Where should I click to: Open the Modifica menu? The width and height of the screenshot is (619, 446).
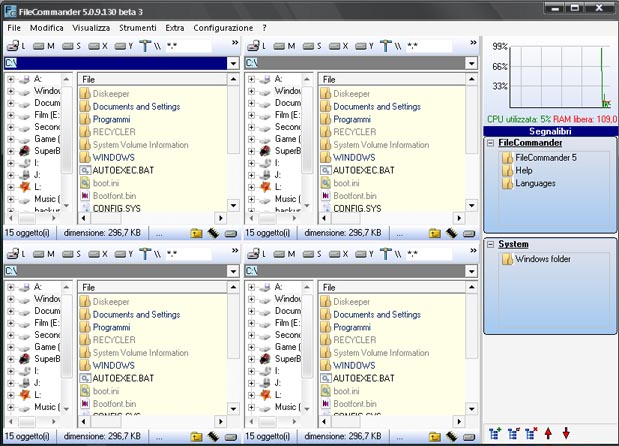point(47,28)
